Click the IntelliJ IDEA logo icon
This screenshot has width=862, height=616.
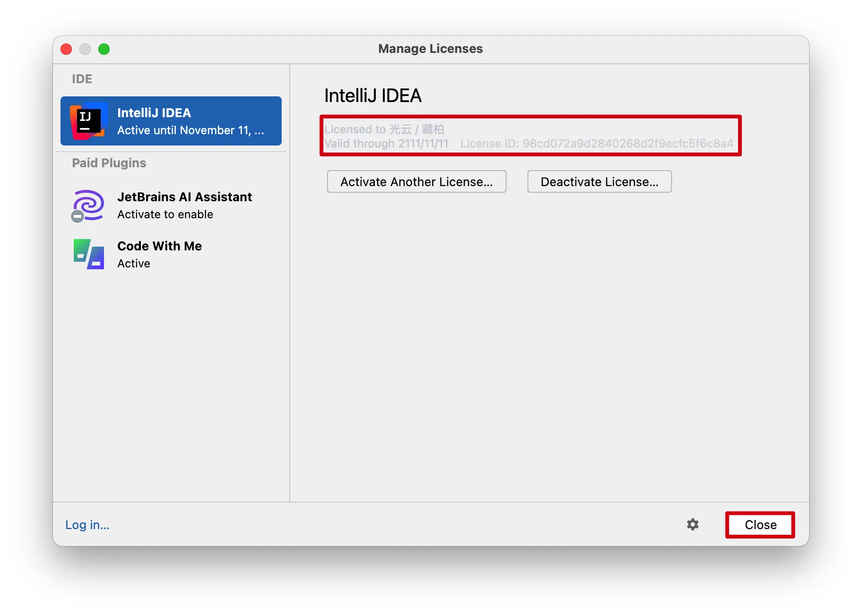click(x=88, y=121)
